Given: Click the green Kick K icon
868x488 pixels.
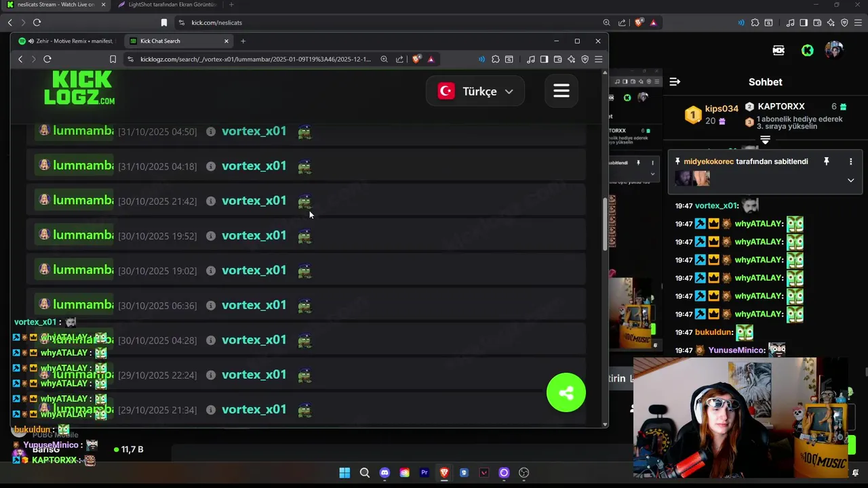Looking at the screenshot, I should 807,50.
